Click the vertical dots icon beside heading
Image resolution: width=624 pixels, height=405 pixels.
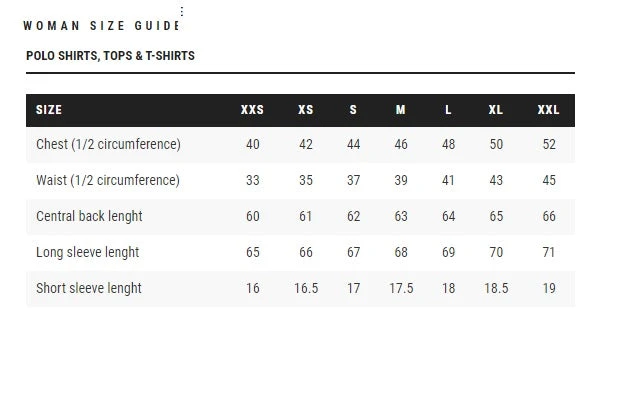coord(181,12)
